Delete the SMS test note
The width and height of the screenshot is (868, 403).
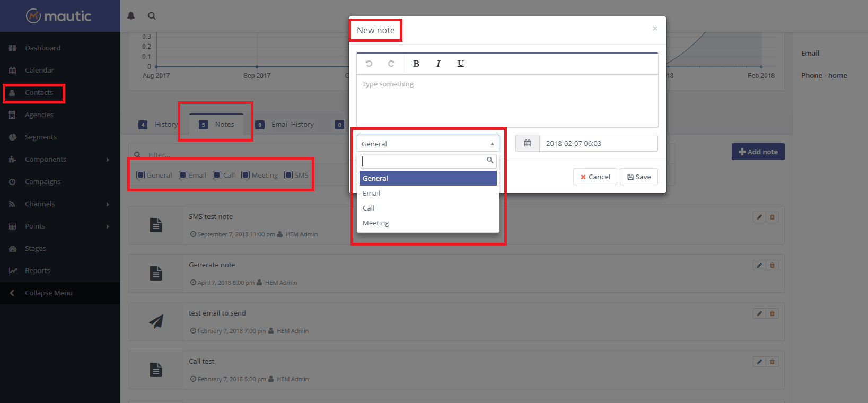772,217
